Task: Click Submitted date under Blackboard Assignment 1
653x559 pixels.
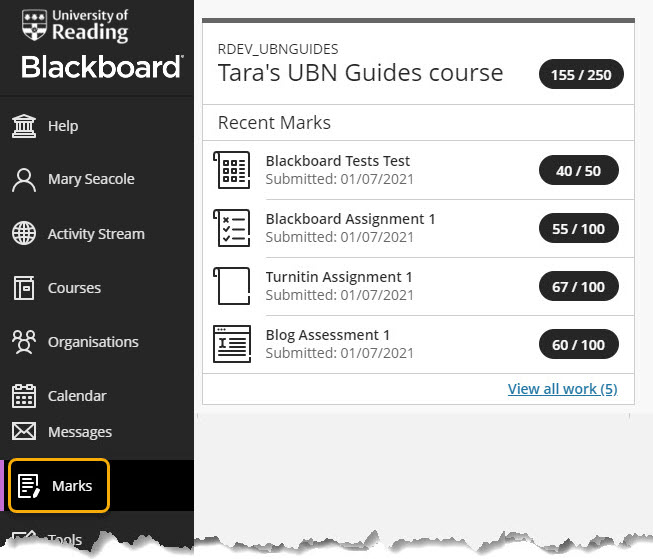Action: 339,237
